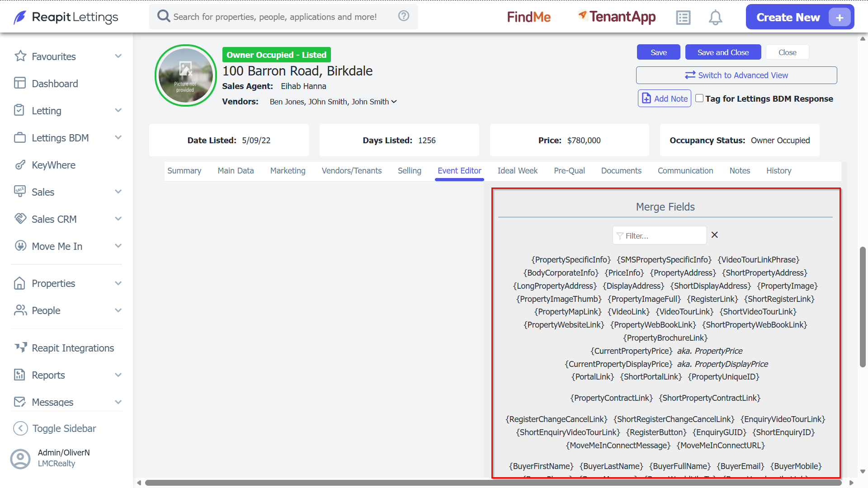Expand the Vendors name list chevron

pyautogui.click(x=394, y=102)
